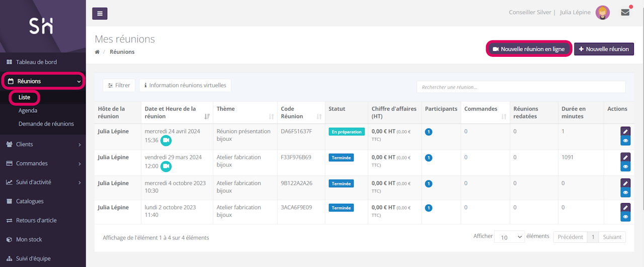Click the home breadcrumb icon

(97, 52)
